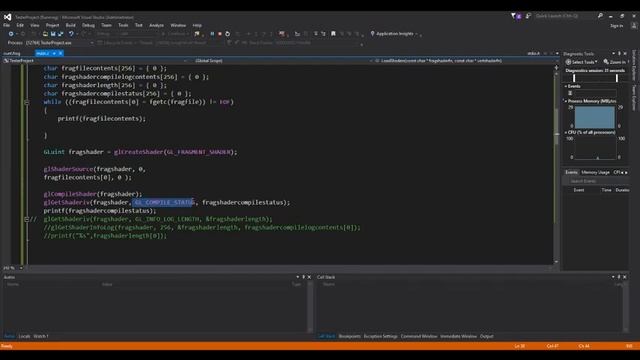The image size is (640, 360).
Task: Click the Save file toolbar icon
Action: tap(53, 34)
